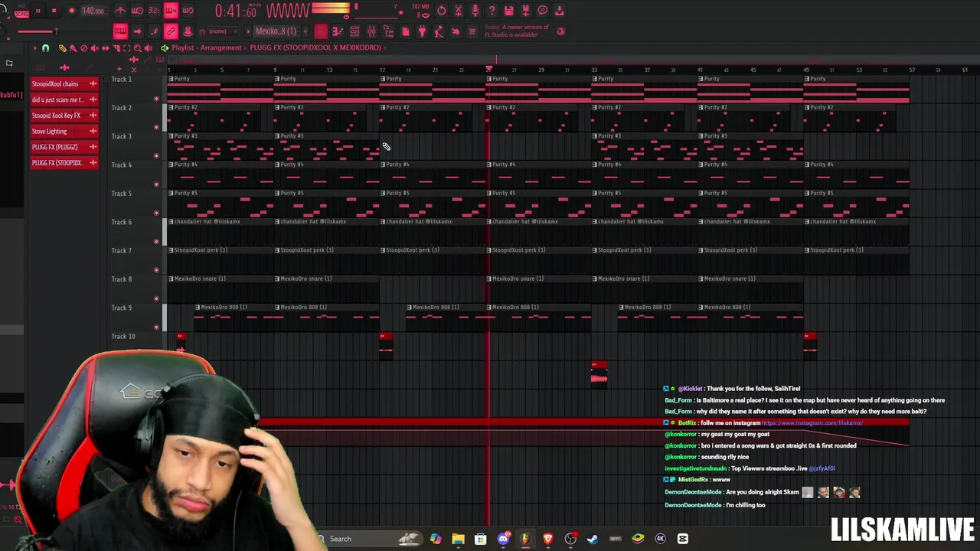
Task: Select the Draw pencil tool in playlist
Action: click(x=62, y=47)
